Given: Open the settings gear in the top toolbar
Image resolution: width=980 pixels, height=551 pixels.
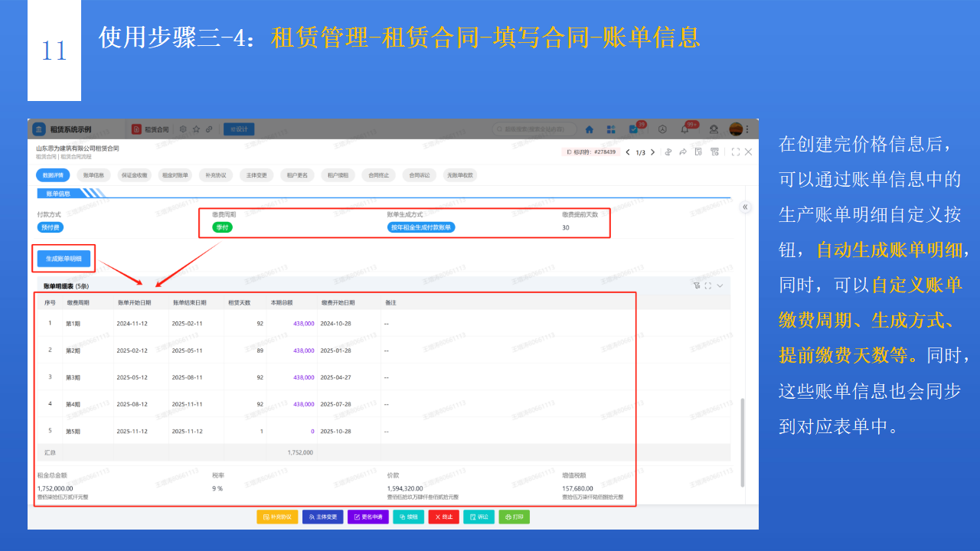Looking at the screenshot, I should [183, 129].
